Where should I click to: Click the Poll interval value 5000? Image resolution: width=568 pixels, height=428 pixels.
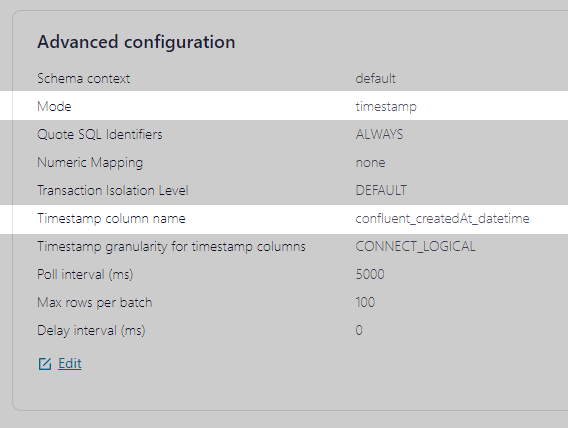pyautogui.click(x=370, y=274)
